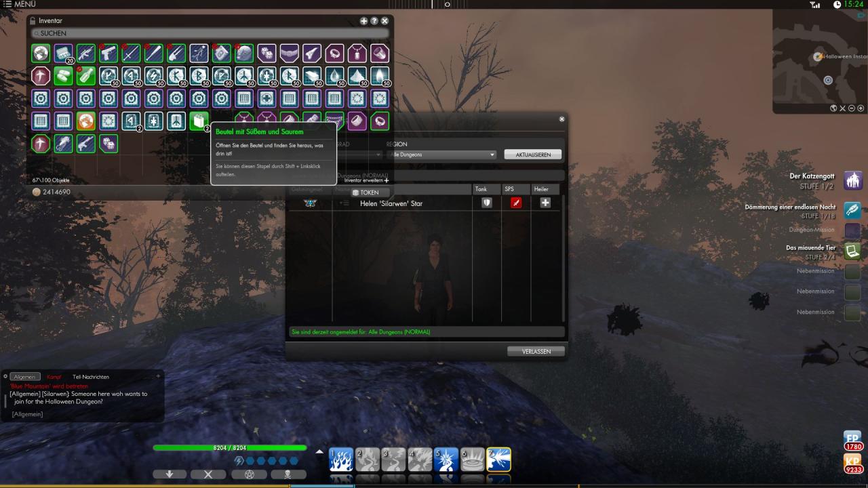868x488 pixels.
Task: Select the sword inventory item
Action: click(131, 53)
